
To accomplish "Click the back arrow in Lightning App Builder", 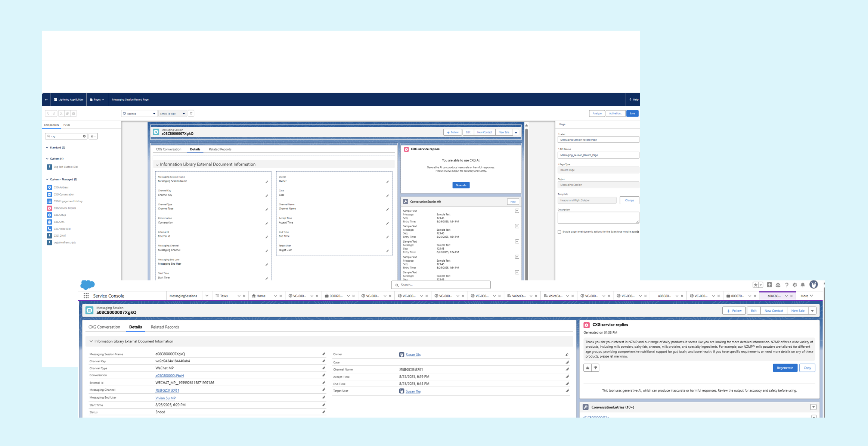I will [46, 100].
